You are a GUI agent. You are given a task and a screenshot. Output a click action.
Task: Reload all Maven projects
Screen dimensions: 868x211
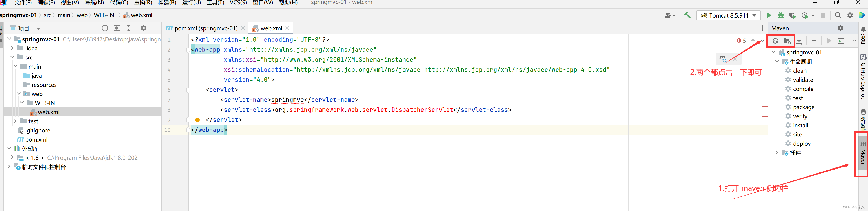point(775,41)
